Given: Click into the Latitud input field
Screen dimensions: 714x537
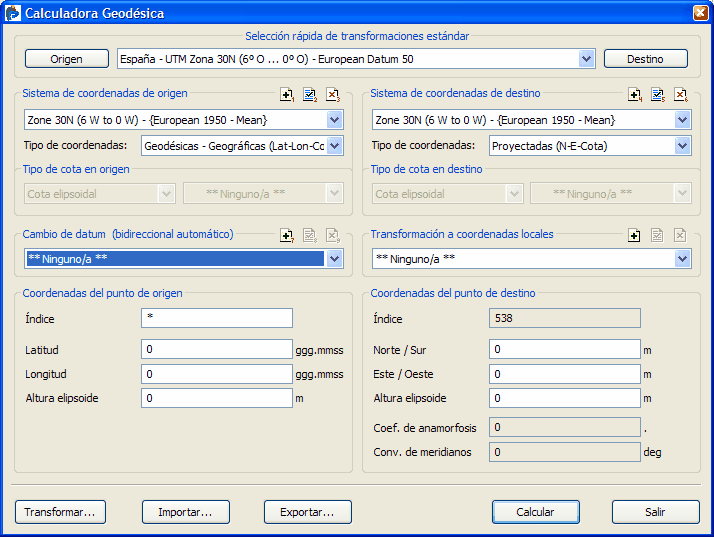Looking at the screenshot, I should click(217, 350).
